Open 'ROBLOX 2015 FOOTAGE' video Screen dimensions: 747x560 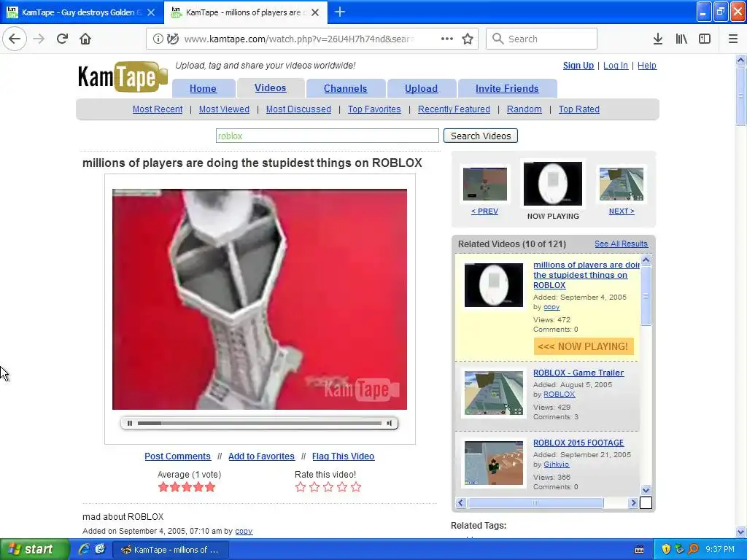pos(578,443)
